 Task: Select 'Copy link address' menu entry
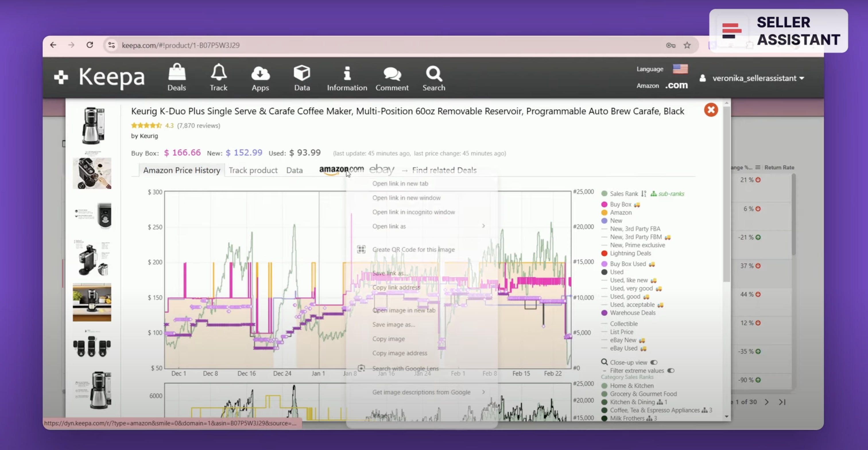click(x=396, y=287)
